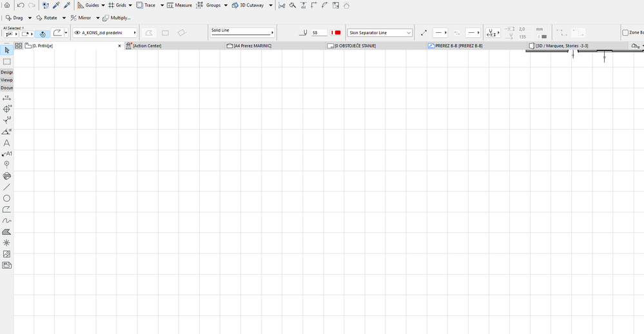This screenshot has height=334, width=644.
Task: Select the Level Dimension tool
Action: (6, 109)
